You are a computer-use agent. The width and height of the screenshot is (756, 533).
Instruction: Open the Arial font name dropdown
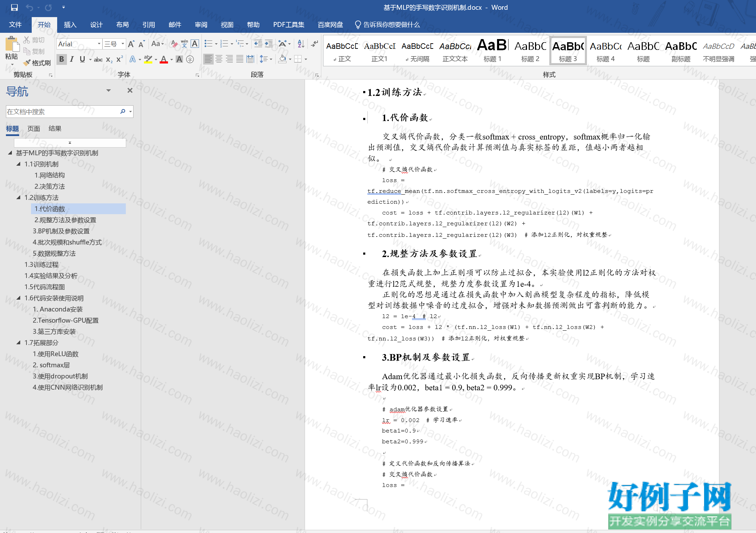tap(99, 44)
